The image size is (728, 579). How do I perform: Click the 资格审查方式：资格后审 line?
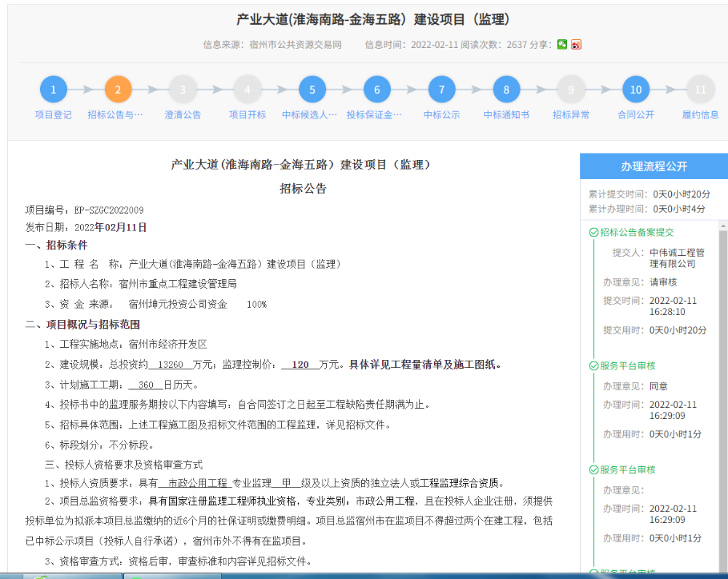click(178, 562)
